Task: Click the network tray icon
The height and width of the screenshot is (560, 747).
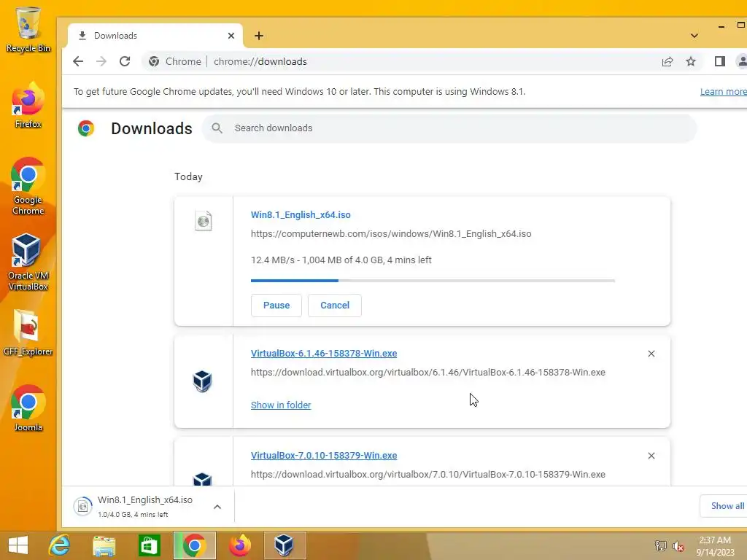Action: click(660, 545)
